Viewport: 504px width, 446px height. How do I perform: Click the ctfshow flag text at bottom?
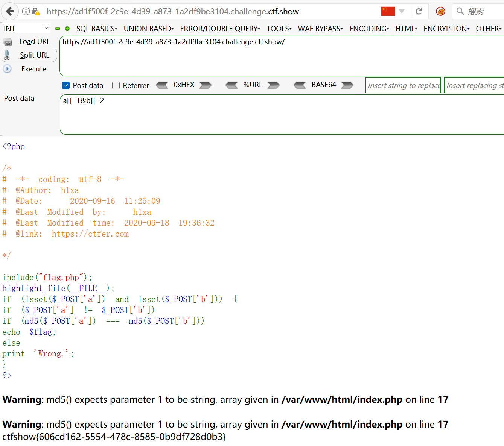pos(114,437)
